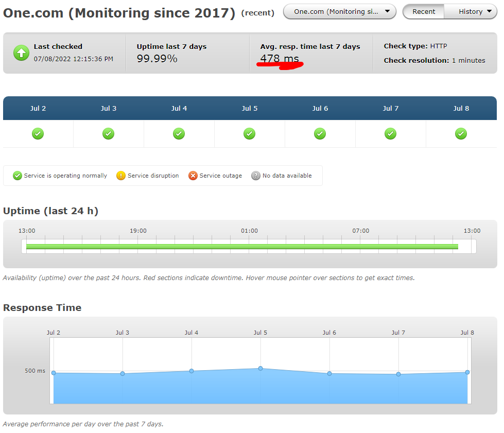Select the Jul 8 column header

[461, 108]
